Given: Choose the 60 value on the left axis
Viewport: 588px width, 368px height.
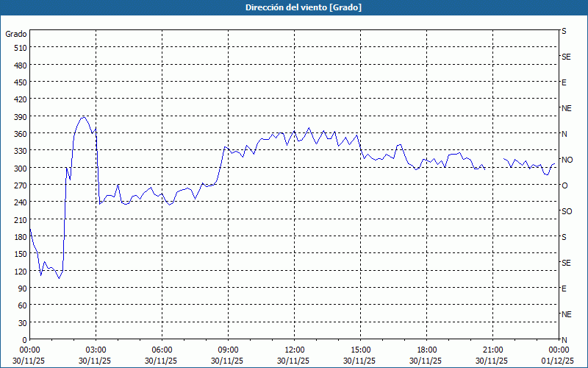Looking at the screenshot, I should [23, 305].
